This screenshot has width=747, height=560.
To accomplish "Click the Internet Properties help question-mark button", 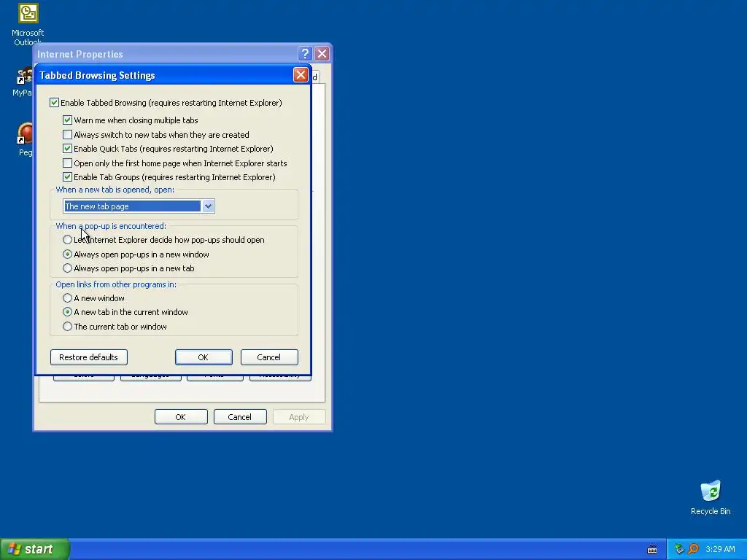I will pos(305,53).
